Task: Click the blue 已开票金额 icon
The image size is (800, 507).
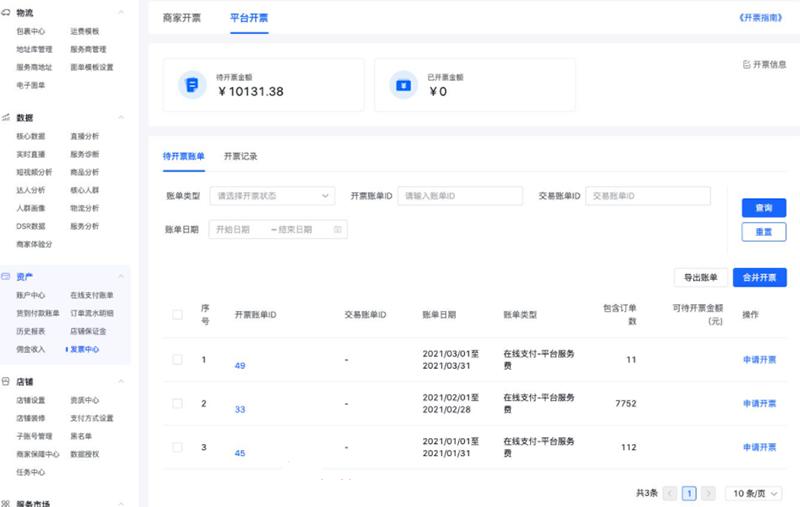Action: tap(403, 85)
